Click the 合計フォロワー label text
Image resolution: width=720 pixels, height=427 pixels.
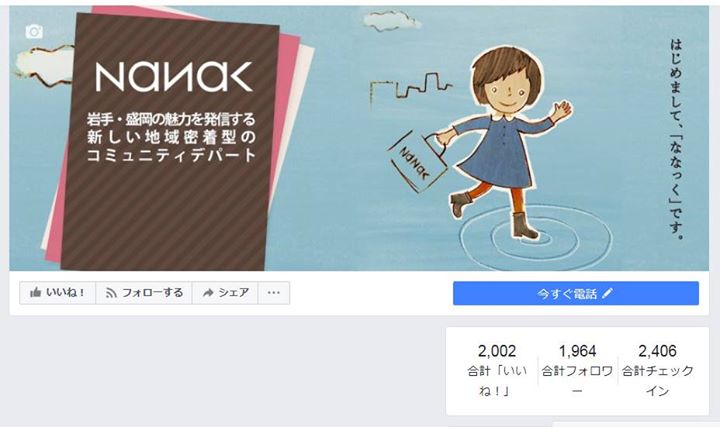click(x=577, y=381)
